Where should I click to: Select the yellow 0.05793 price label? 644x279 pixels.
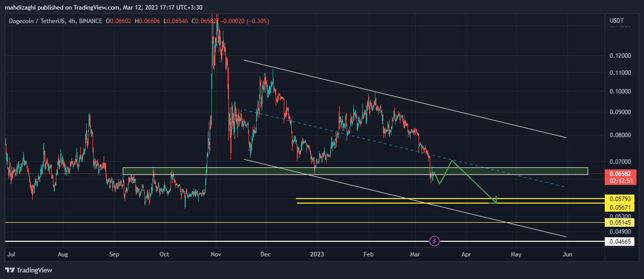pyautogui.click(x=620, y=199)
